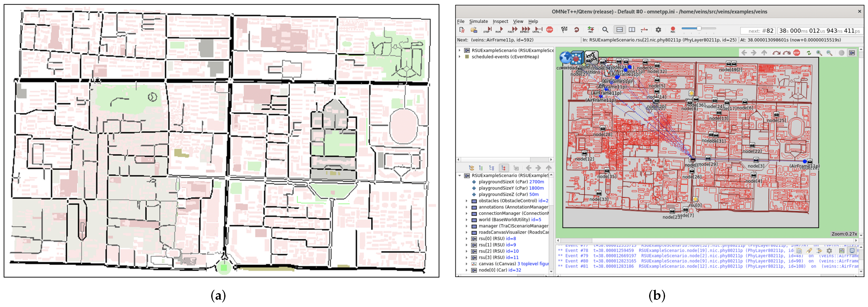The height and width of the screenshot is (307, 868).
Task: Collapse RSUExampleScenario in the inspector tree
Action: 460,175
